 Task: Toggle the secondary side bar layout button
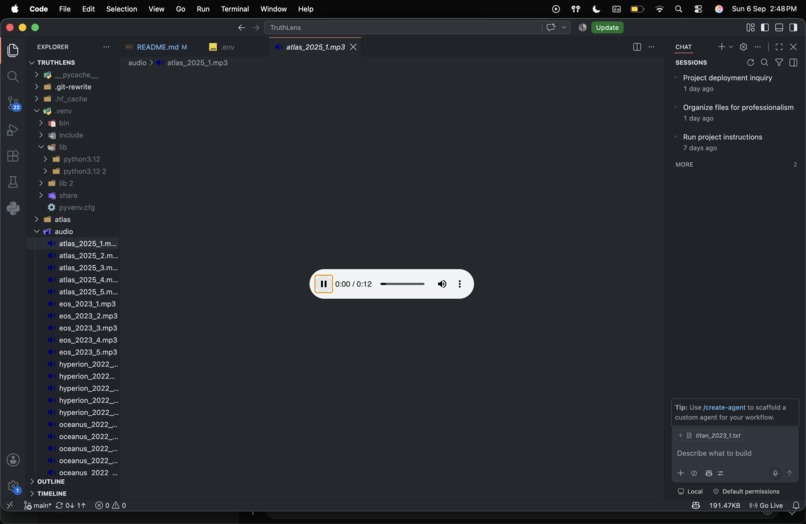tap(794, 27)
